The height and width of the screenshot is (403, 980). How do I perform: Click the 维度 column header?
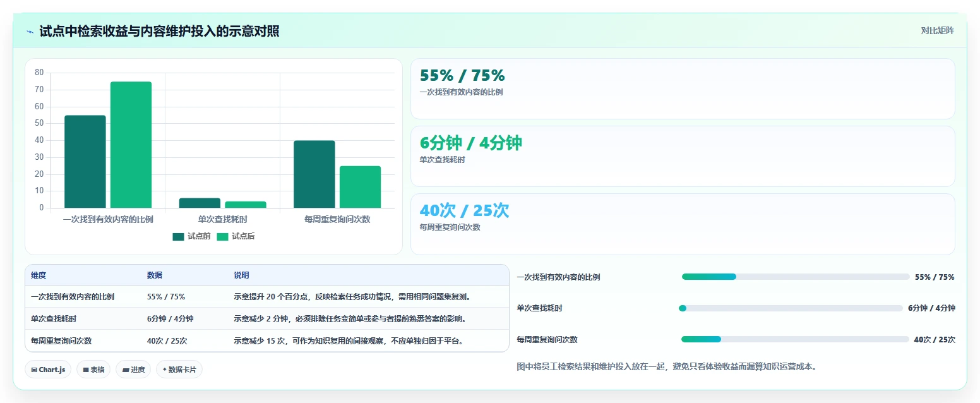tap(39, 275)
